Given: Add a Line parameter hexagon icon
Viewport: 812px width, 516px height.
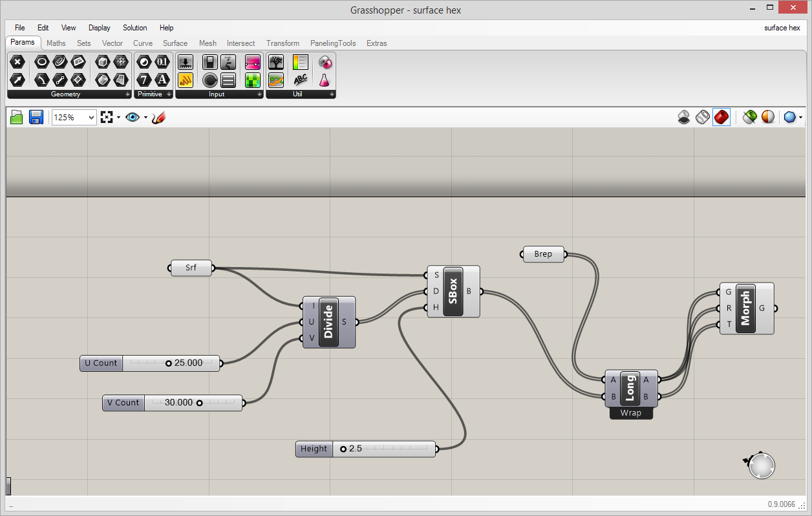Looking at the screenshot, I should pos(59,80).
